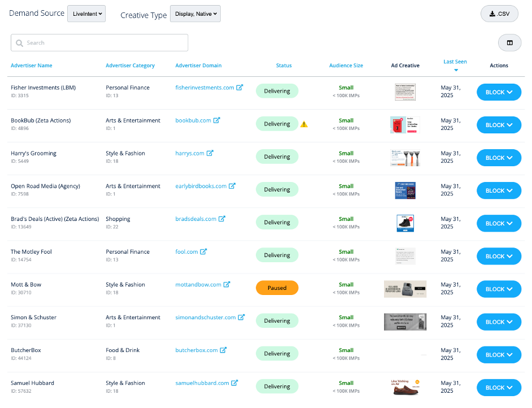
Task: Open external link icon beside butcherbox.com
Action: tap(223, 350)
